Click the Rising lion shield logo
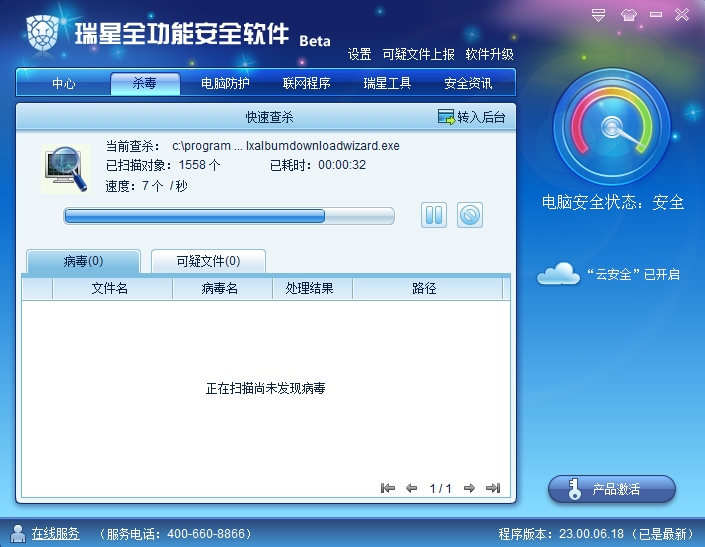 tap(43, 33)
